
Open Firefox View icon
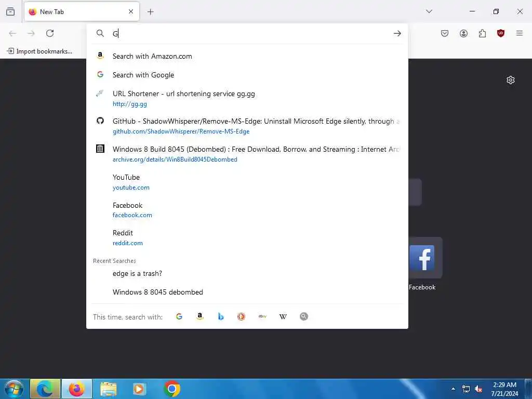[x=10, y=11]
